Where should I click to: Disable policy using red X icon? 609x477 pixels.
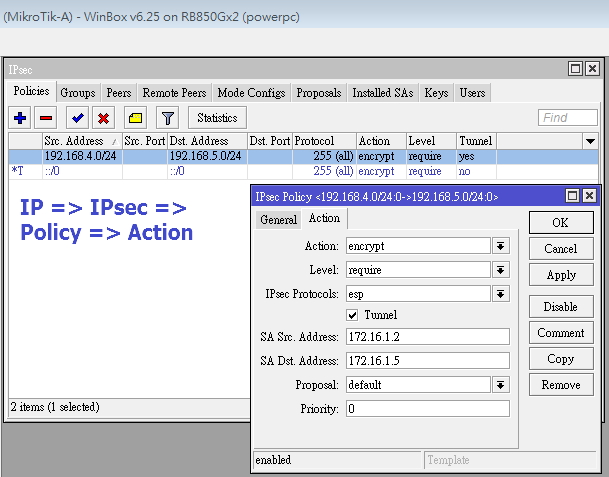103,118
